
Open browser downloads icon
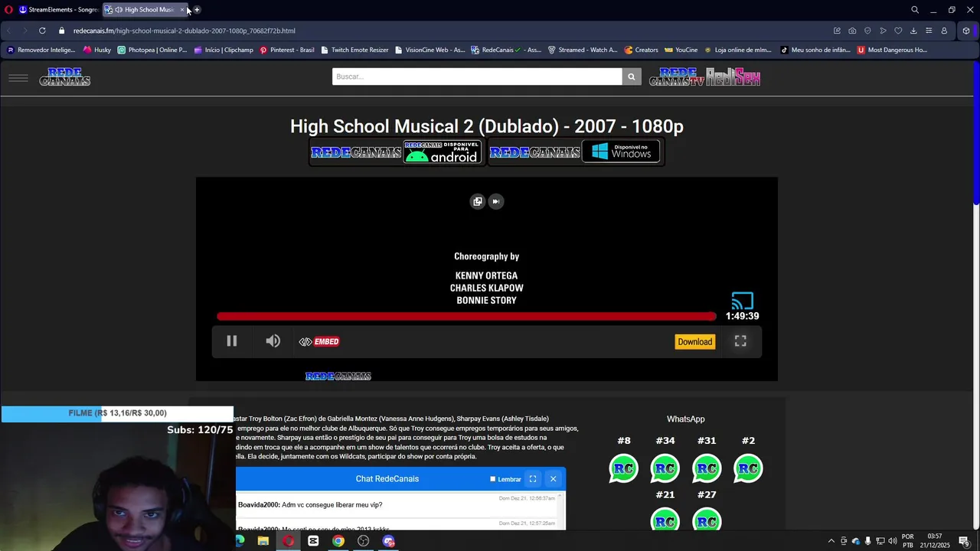click(x=913, y=31)
